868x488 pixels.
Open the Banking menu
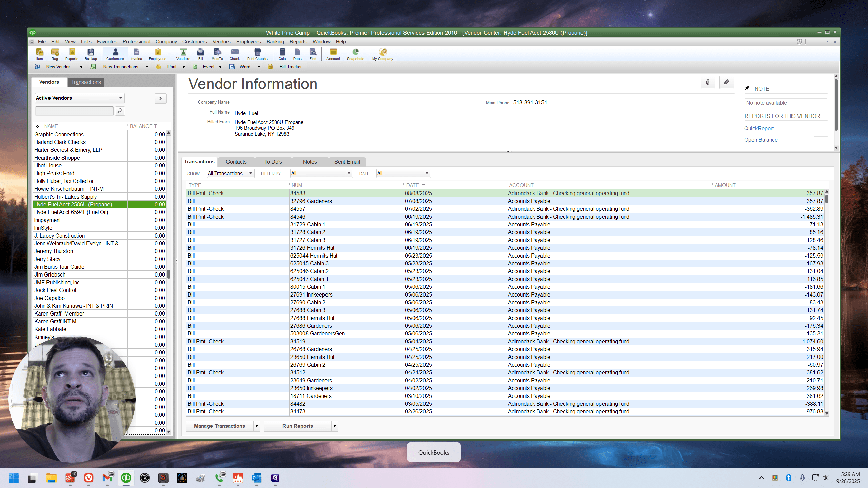275,42
